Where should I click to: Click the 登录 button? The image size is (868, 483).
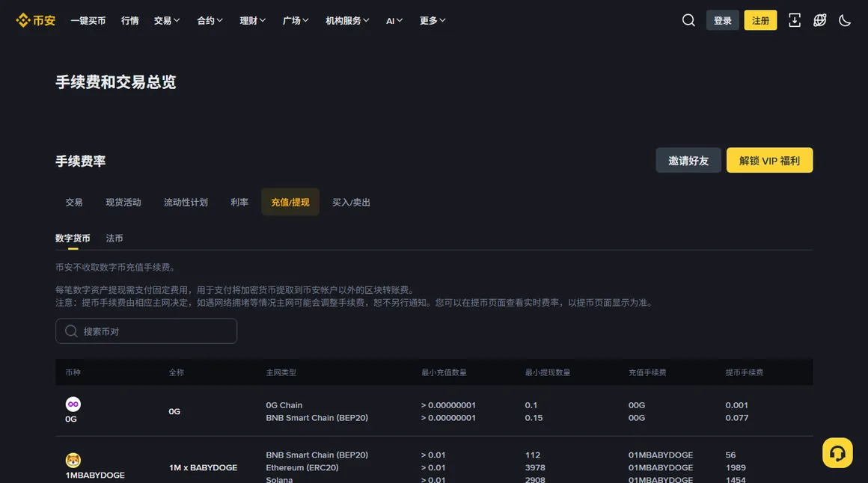[722, 20]
